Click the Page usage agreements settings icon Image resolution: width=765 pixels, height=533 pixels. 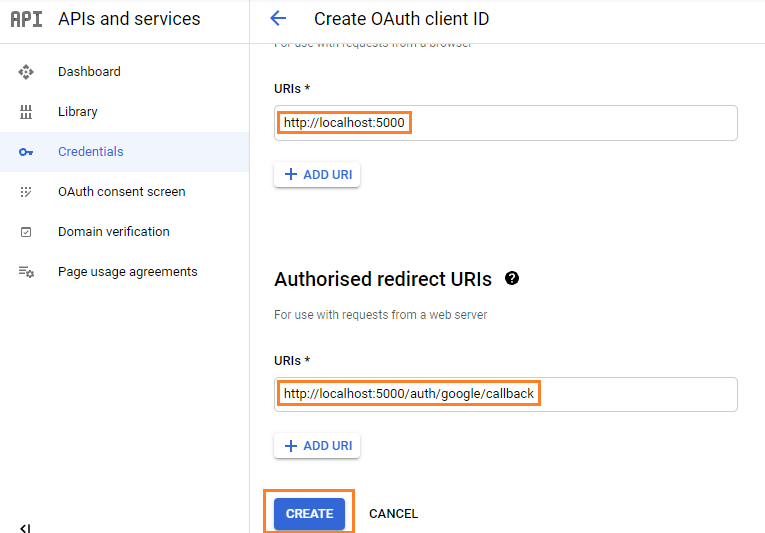pyautogui.click(x=26, y=272)
